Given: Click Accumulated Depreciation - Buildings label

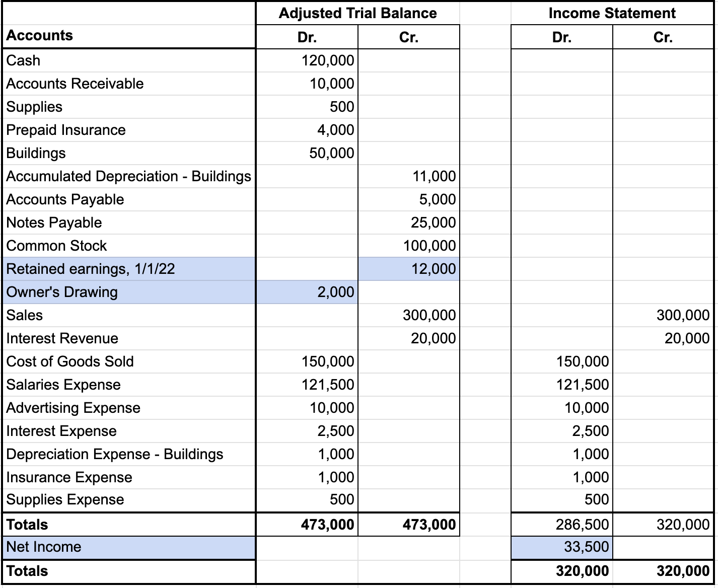Looking at the screenshot, I should (128, 176).
